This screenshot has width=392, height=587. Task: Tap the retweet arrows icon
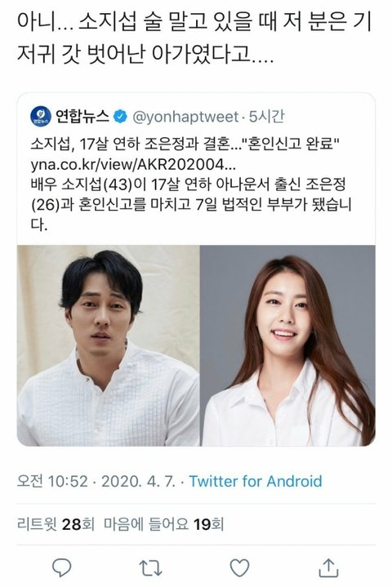[150, 567]
